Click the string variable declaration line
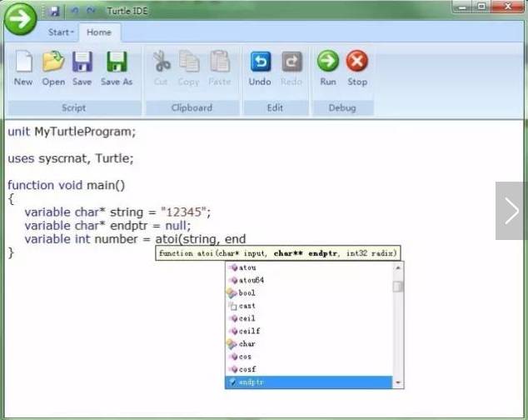Viewport: 528px width, 420px height. pos(117,212)
